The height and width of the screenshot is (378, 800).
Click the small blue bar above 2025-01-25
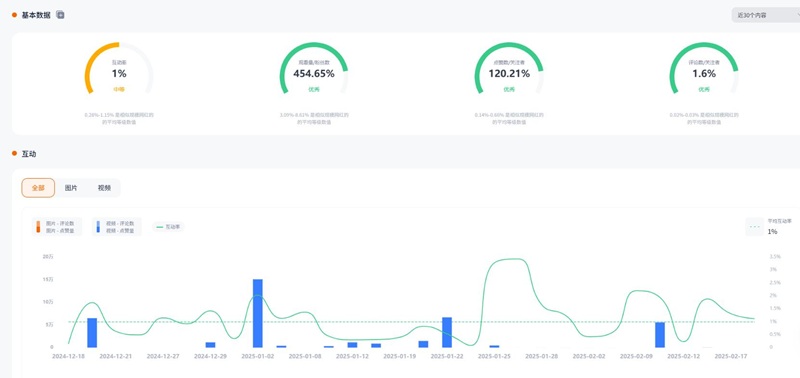click(x=494, y=346)
